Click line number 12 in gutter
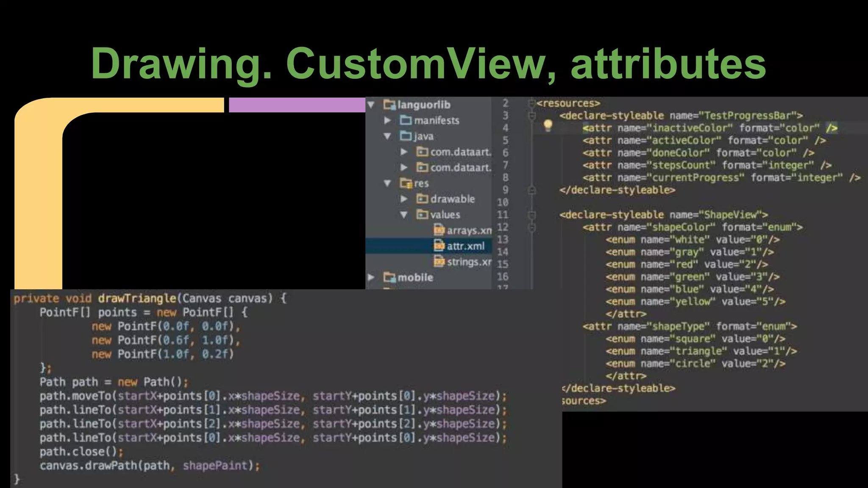This screenshot has width=868, height=488. click(x=503, y=227)
